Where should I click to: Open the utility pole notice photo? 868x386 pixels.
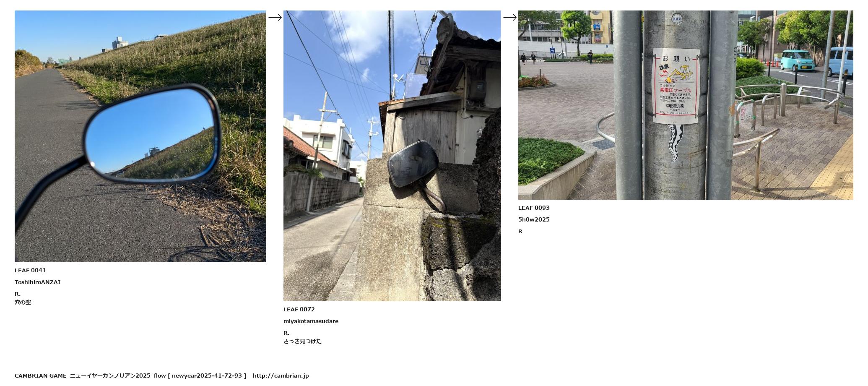[x=686, y=105]
